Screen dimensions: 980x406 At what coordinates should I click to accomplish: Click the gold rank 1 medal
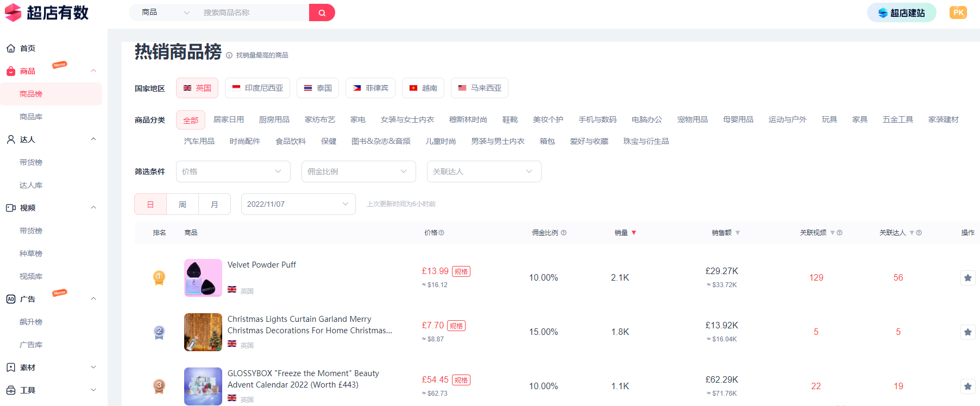159,278
